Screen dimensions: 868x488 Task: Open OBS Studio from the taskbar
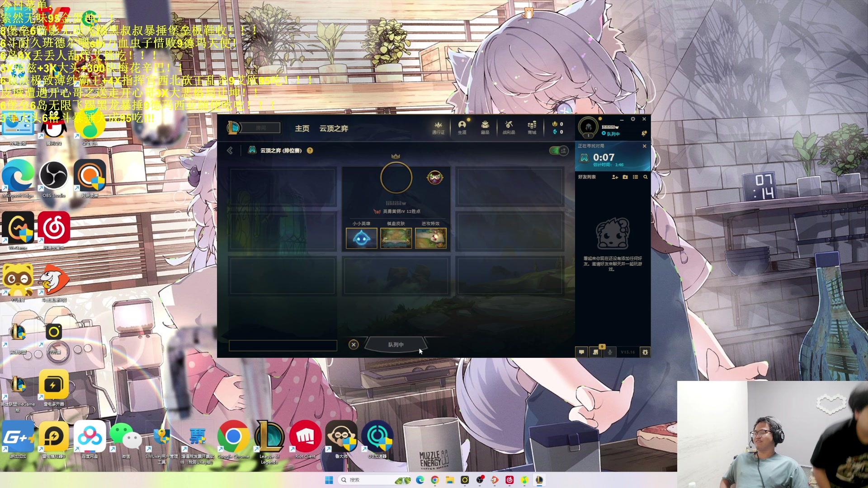pos(480,480)
